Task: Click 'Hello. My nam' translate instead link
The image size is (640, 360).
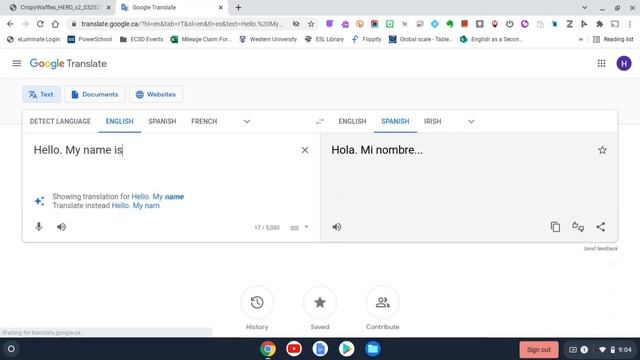Action: point(136,205)
